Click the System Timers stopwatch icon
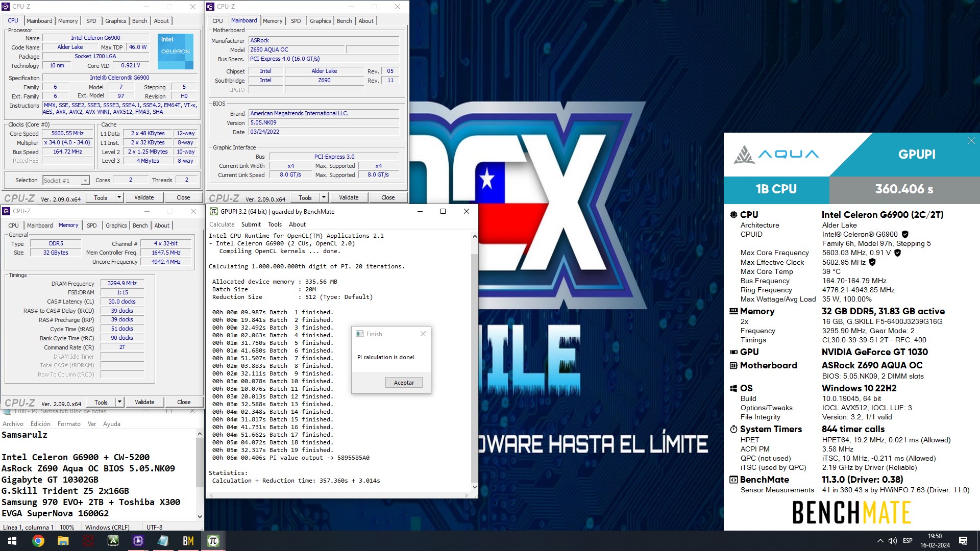This screenshot has width=980, height=551. coord(733,429)
